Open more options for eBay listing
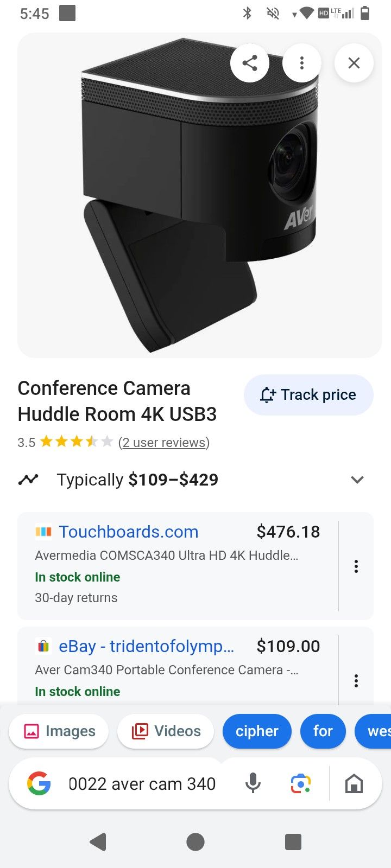Viewport: 391px width, 868px height. tap(356, 681)
